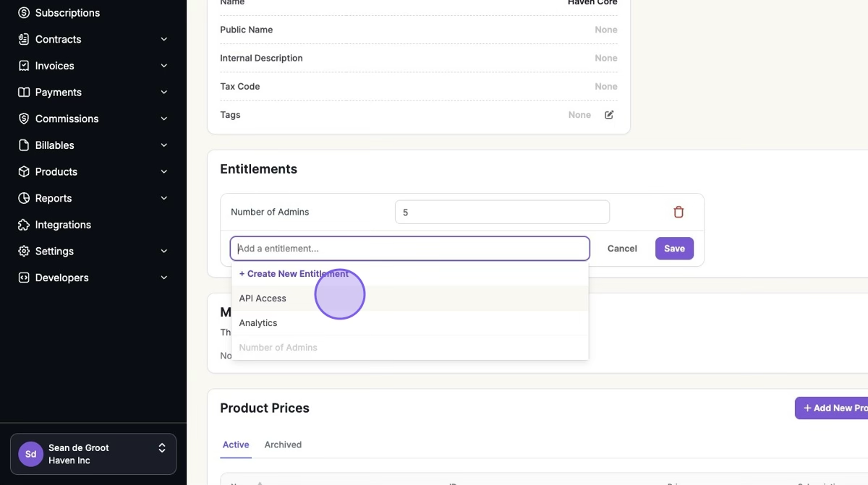Image resolution: width=868 pixels, height=485 pixels.
Task: Open the Sean de Groot account switcher
Action: click(x=93, y=454)
